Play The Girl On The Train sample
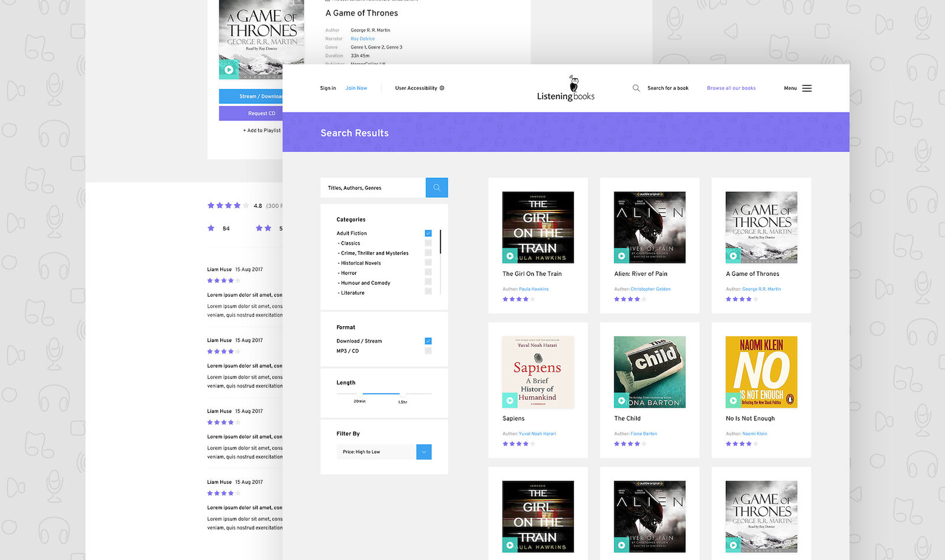Screen dimensions: 945x560 [x=509, y=256]
